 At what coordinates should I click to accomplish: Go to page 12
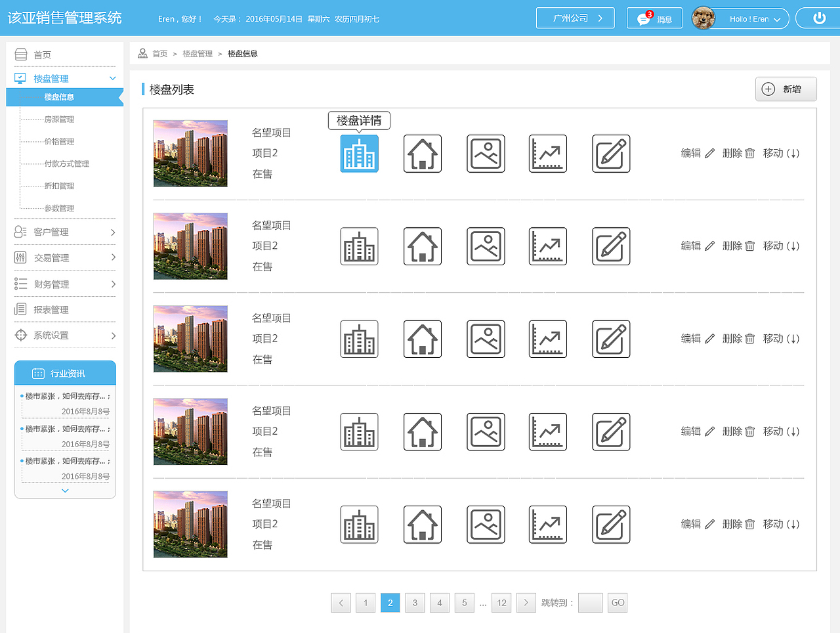click(502, 603)
